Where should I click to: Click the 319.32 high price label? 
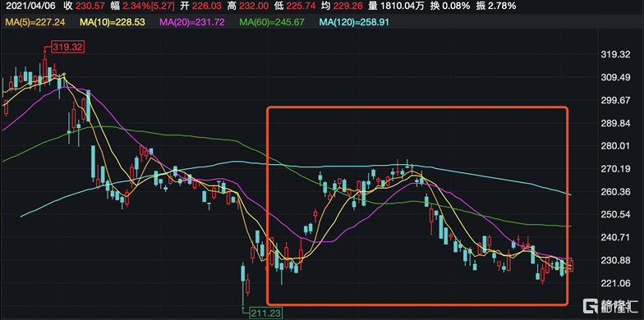click(x=67, y=47)
